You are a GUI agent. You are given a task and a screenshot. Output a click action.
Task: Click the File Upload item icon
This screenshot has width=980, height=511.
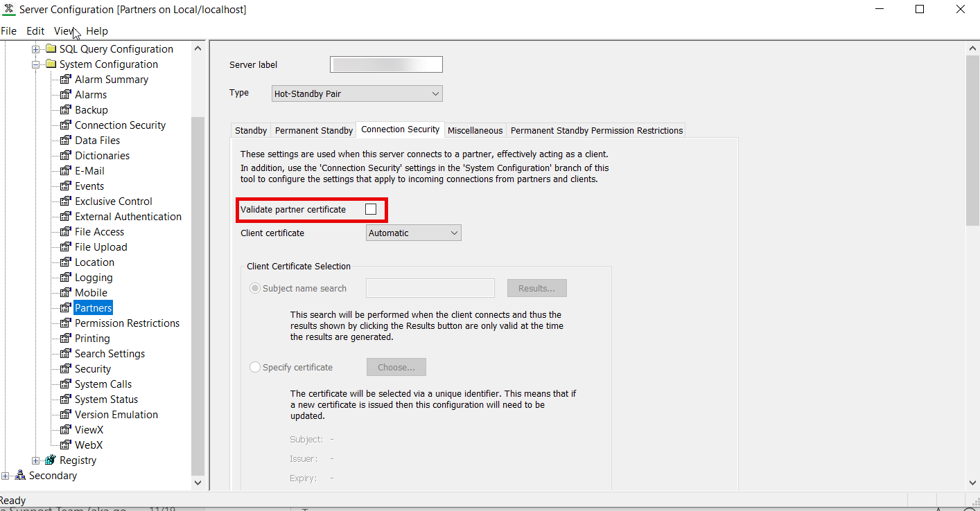[x=66, y=247]
